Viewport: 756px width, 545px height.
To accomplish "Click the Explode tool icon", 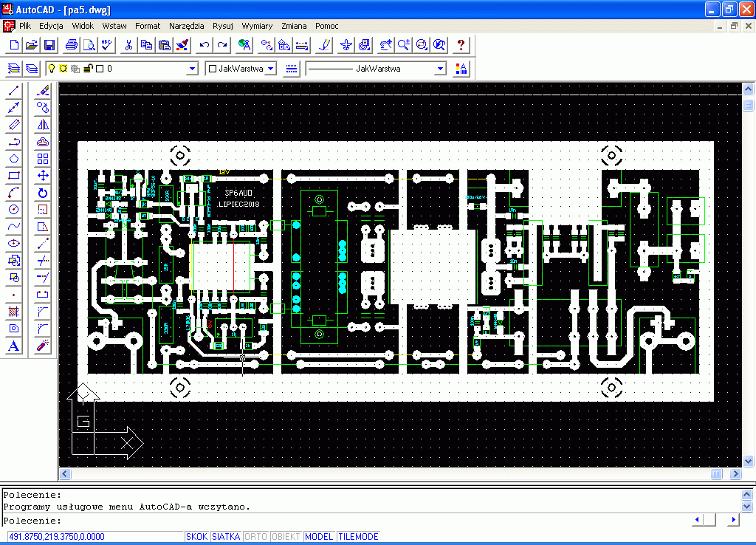I will [43, 346].
